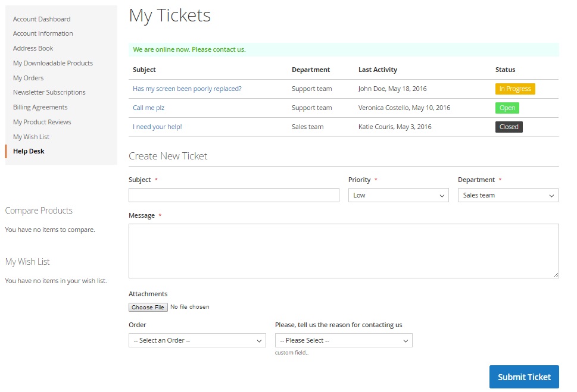
Task: Click the Choose File attachment button
Action: tap(148, 307)
